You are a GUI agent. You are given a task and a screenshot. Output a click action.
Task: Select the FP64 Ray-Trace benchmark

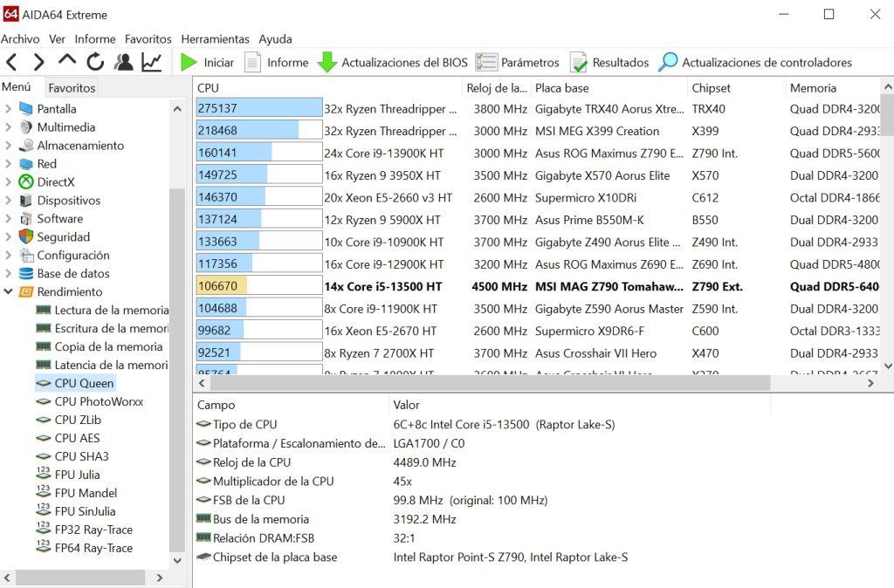[x=93, y=548]
